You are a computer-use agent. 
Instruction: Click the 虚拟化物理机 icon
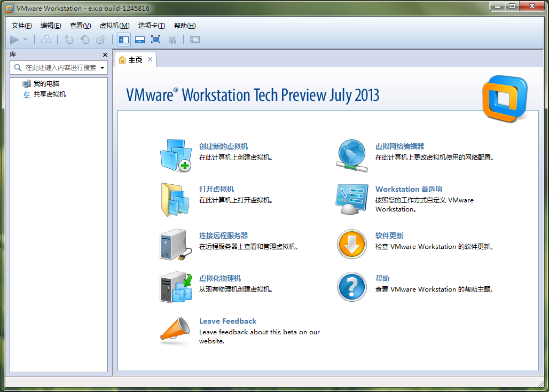tap(176, 287)
